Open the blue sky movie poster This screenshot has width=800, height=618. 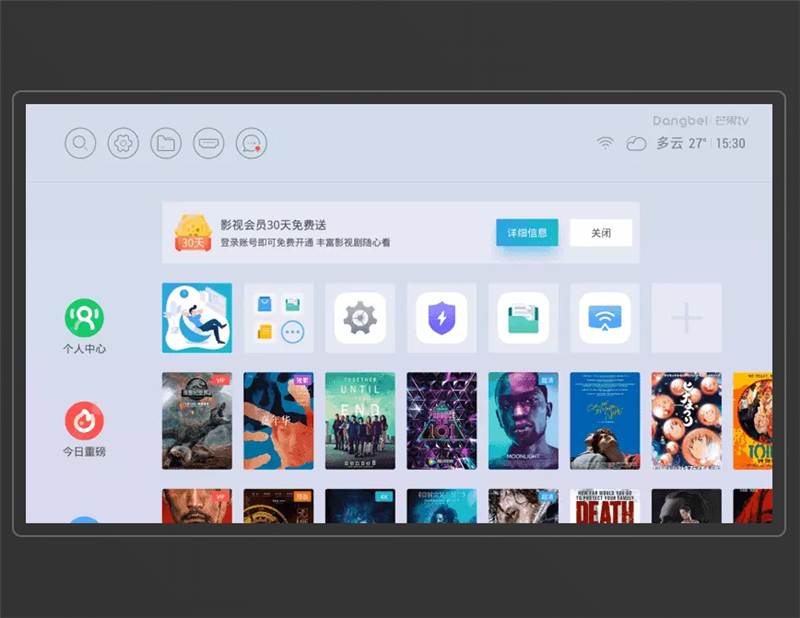coord(605,421)
